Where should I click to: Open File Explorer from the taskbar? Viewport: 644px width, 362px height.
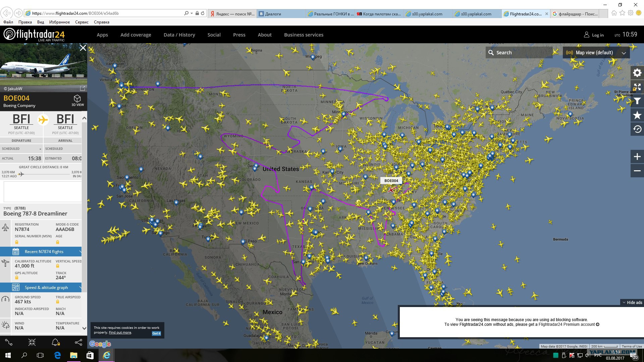(x=73, y=355)
